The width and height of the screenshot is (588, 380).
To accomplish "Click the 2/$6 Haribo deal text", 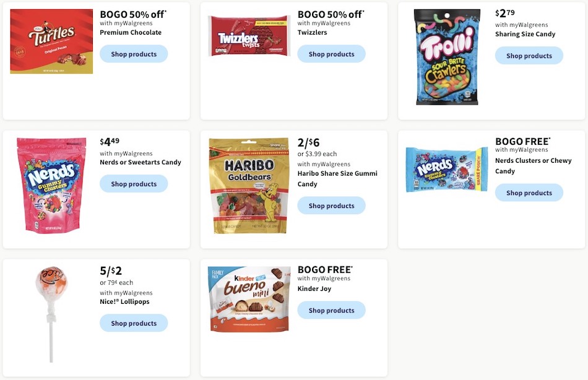I will tap(309, 142).
